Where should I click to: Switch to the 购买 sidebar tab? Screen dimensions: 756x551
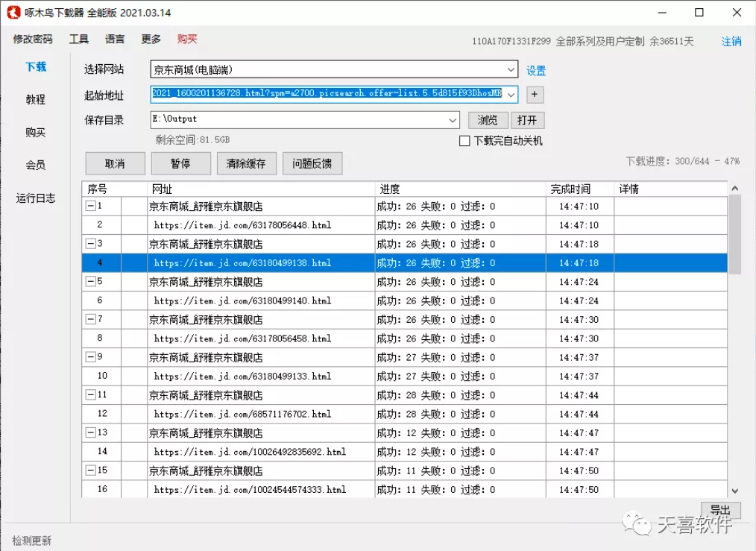36,132
